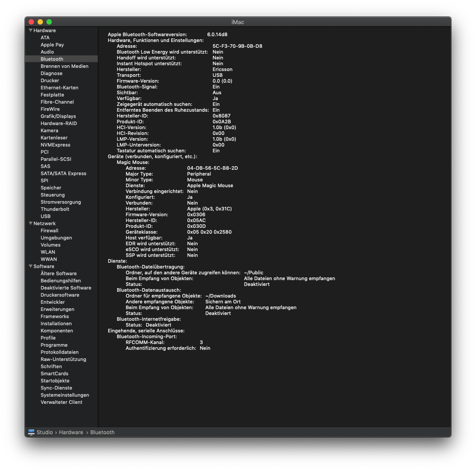476x470 pixels.
Task: Select Sync-Dienste in the sidebar
Action: pos(56,388)
